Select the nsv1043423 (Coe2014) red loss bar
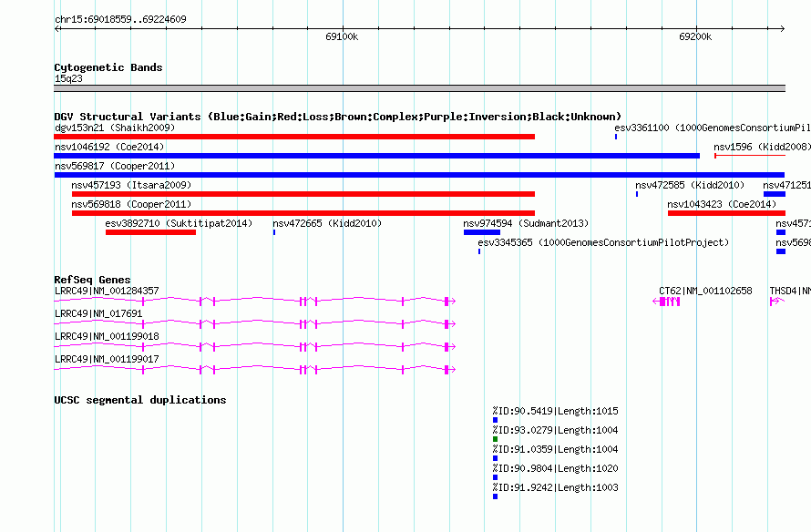 (x=726, y=213)
